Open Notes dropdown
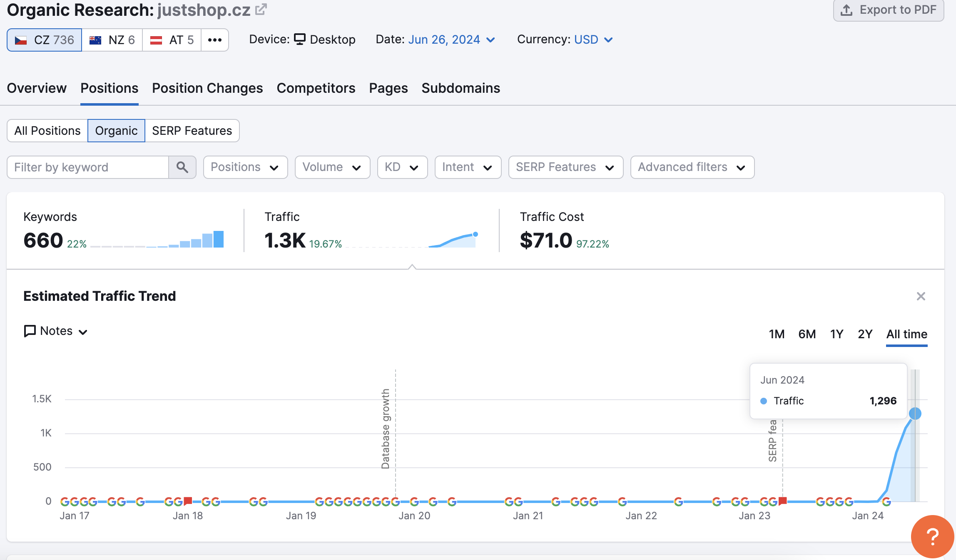This screenshot has width=956, height=560. coord(56,331)
